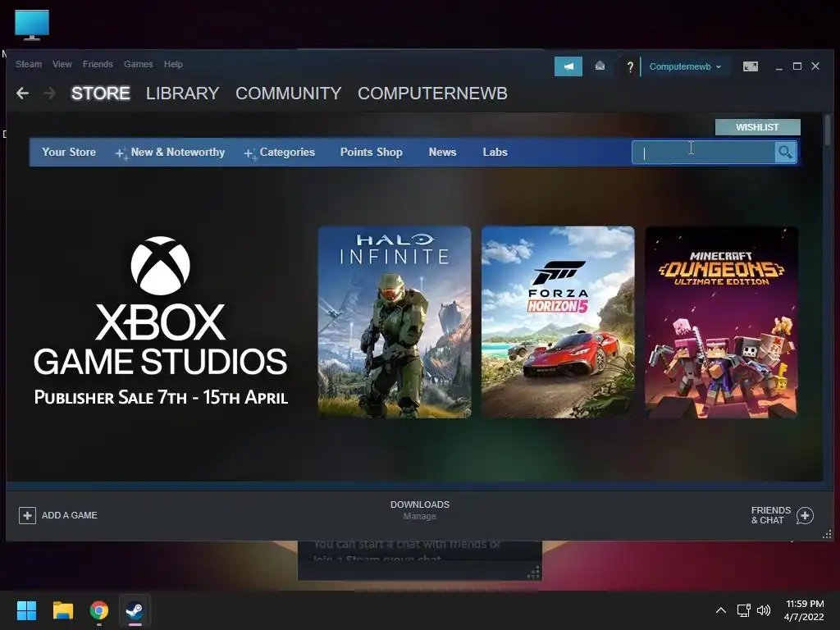Open FRIENDS & CHAT label
The height and width of the screenshot is (630, 840).
pyautogui.click(x=771, y=515)
